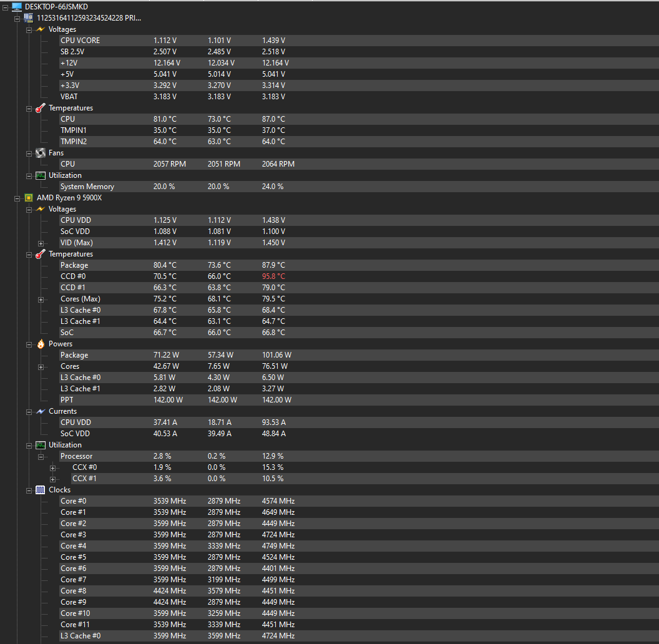This screenshot has width=659, height=644.
Task: Collapse the motherboard Voltages section
Action: click(x=29, y=31)
